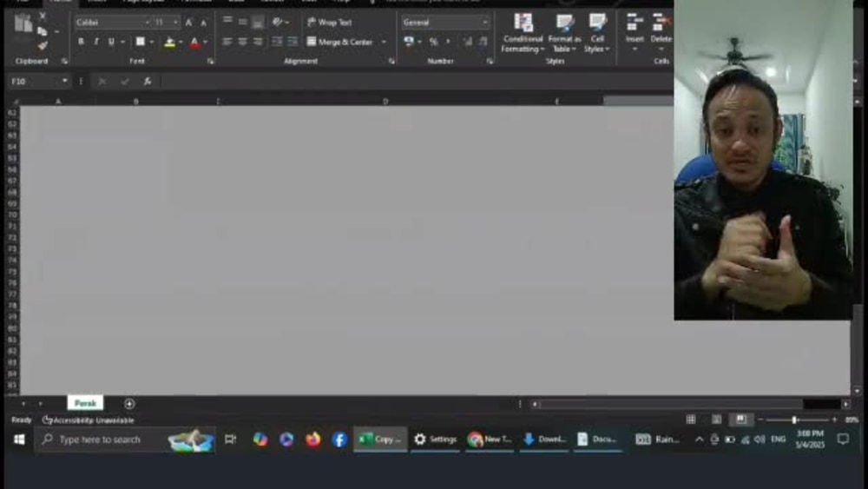Click the zoom in plus button
Screen dimensions: 868x489
tap(834, 420)
